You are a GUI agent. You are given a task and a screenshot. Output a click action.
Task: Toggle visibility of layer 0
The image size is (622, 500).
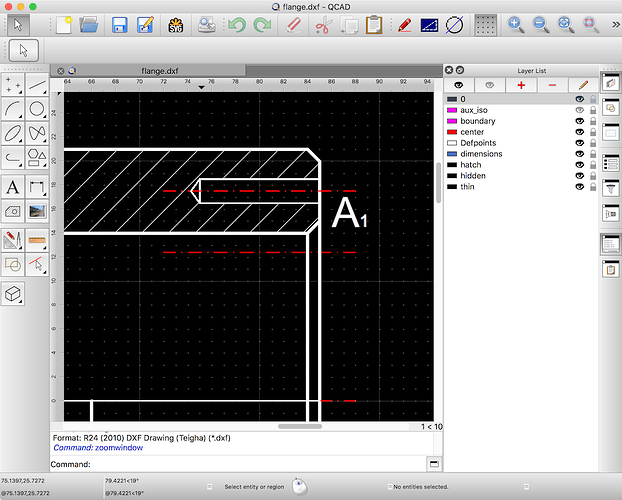click(580, 99)
